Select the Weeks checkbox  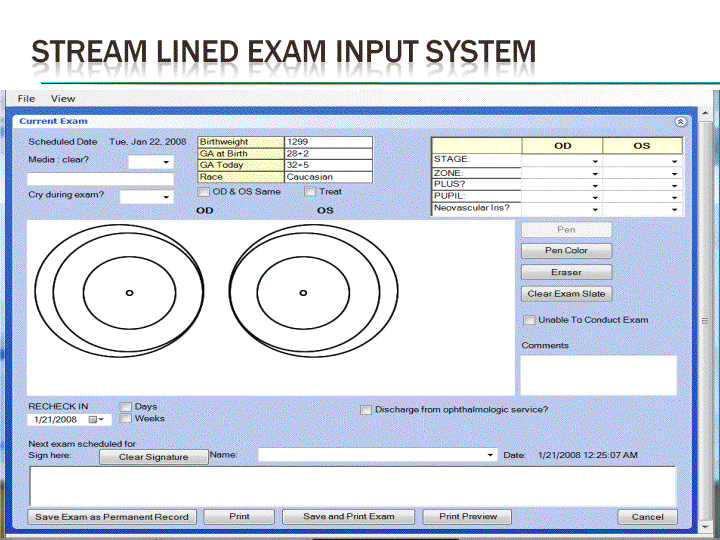[x=126, y=419]
